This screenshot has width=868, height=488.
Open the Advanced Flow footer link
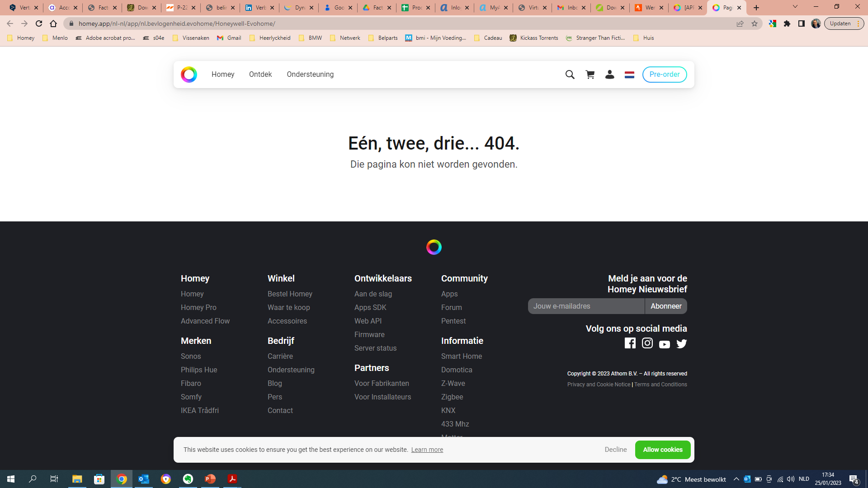pos(205,321)
